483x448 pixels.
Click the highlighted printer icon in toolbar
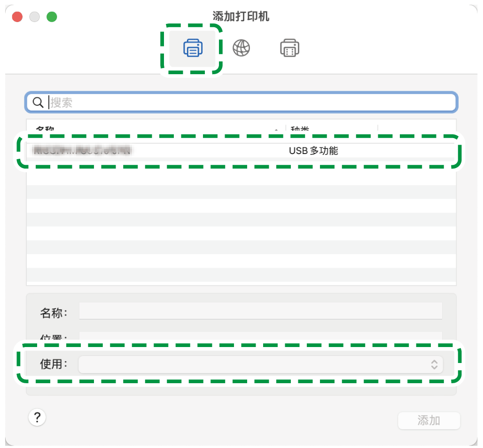point(192,47)
